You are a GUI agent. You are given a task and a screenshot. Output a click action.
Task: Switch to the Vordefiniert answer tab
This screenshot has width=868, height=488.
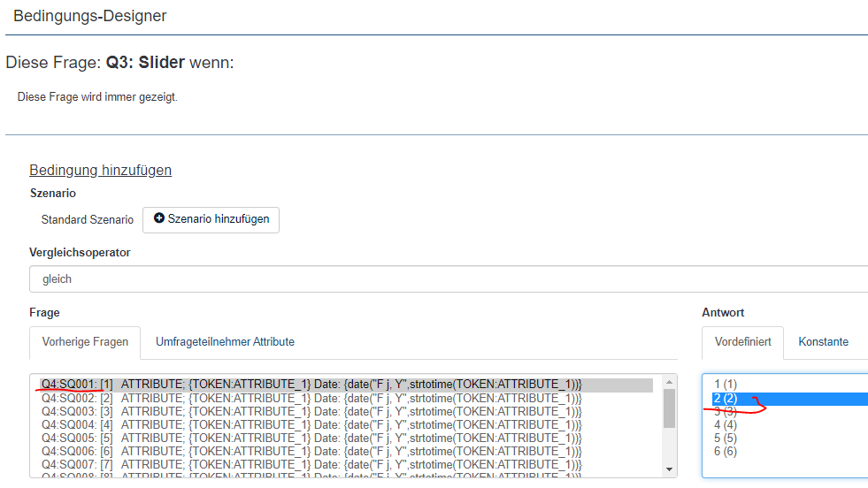[742, 342]
